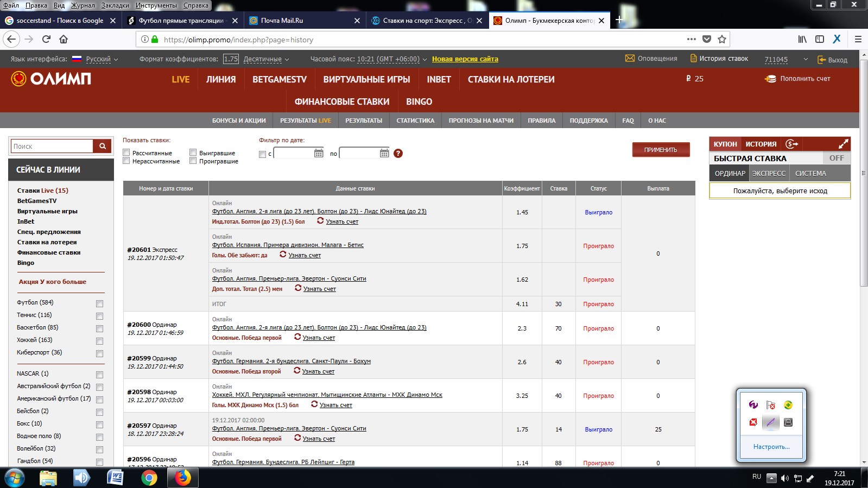Open 'История ставок' link

pos(719,59)
